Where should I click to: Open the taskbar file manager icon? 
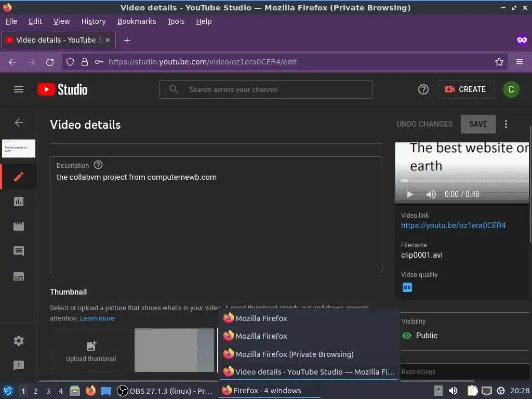coord(75,391)
